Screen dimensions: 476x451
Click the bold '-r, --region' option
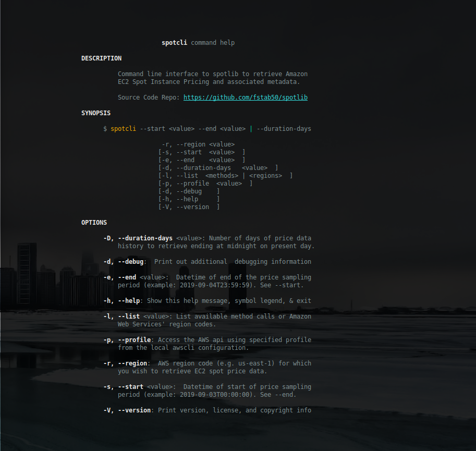click(x=125, y=363)
